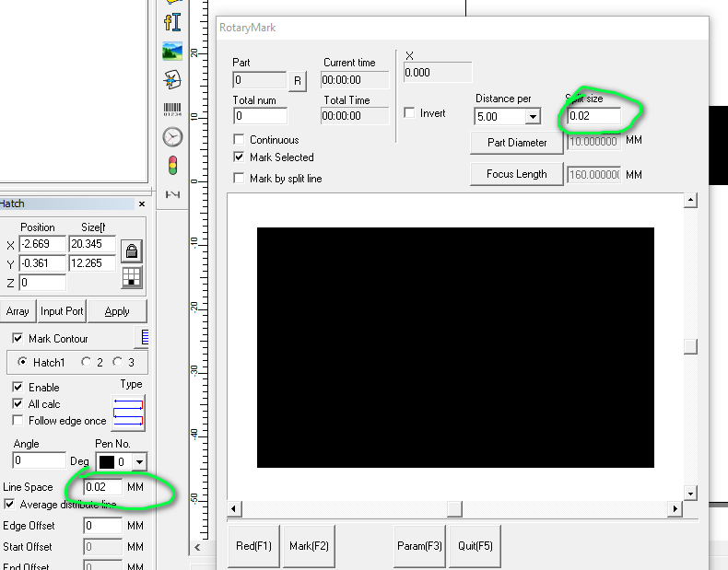Click the clock timer tool
The width and height of the screenshot is (728, 570).
[x=172, y=137]
